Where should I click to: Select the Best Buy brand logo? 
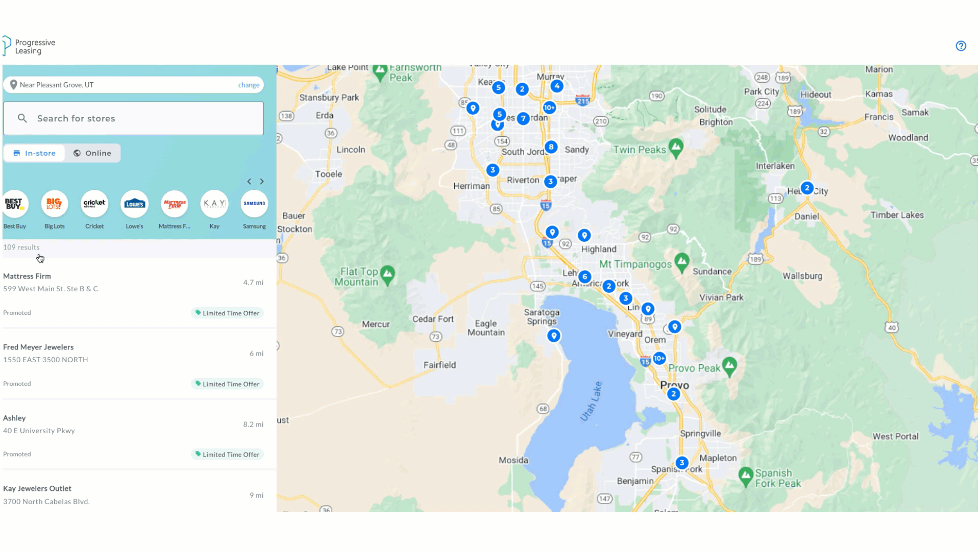point(15,204)
